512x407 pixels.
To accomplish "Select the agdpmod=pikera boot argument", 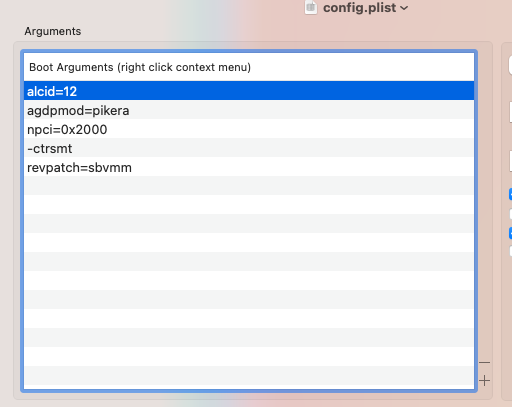I will [249, 110].
